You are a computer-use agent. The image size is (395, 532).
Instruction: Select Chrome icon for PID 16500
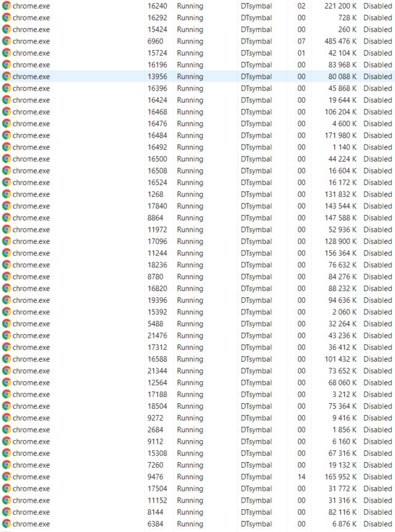(x=7, y=159)
